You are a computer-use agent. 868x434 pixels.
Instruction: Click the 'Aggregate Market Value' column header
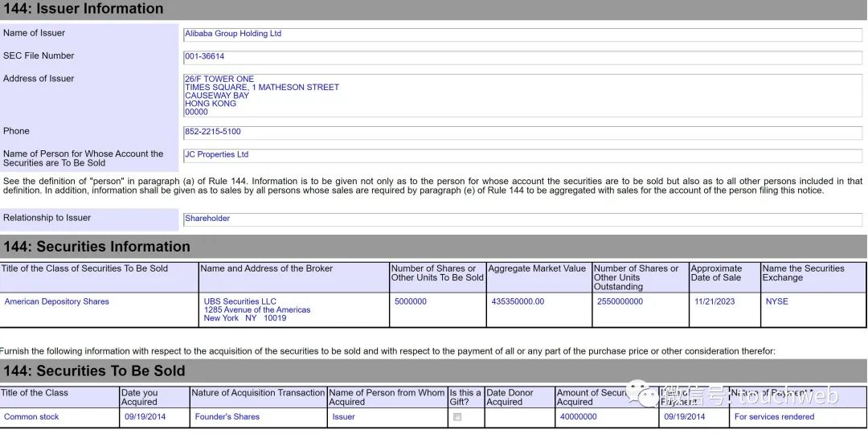[x=539, y=277]
